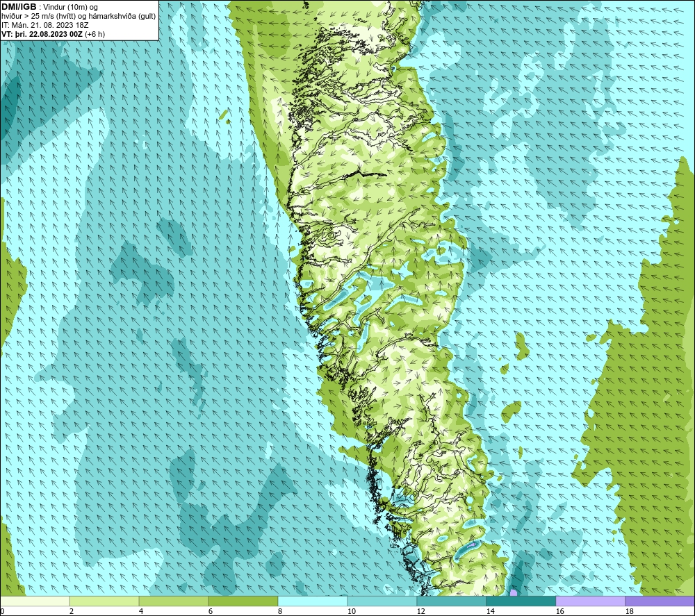Image resolution: width=695 pixels, height=616 pixels.
Task: Pick the pale yellow 0–2 m/s color bar segment
Action: pyautogui.click(x=35, y=601)
